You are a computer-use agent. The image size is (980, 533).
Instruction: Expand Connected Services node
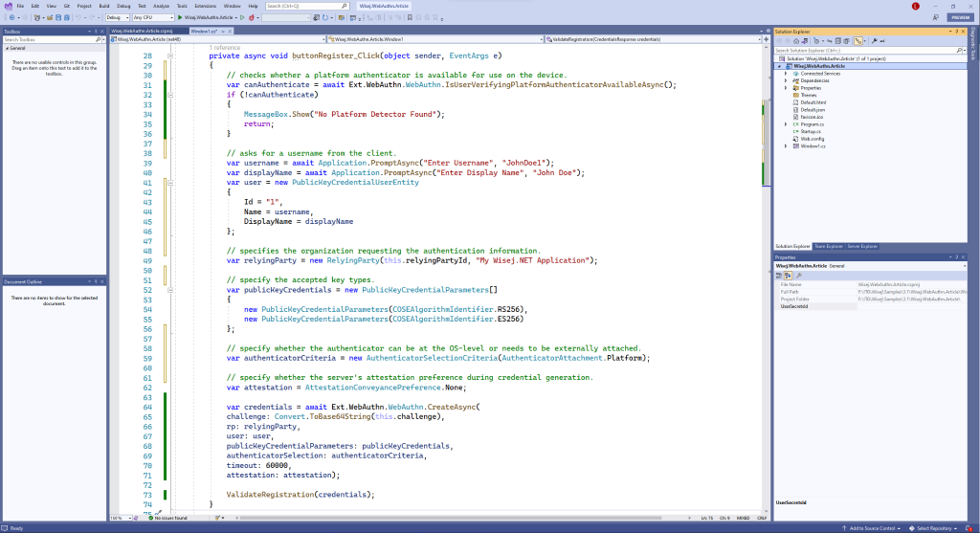tap(787, 73)
